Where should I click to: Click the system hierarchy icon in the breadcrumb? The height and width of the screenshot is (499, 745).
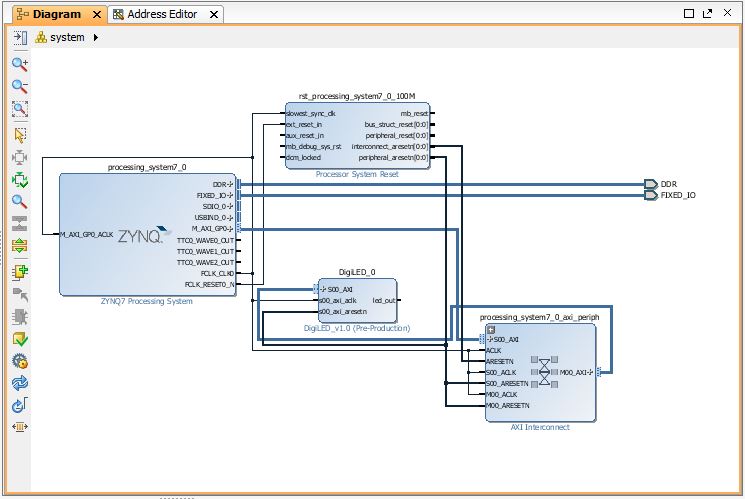coord(41,37)
